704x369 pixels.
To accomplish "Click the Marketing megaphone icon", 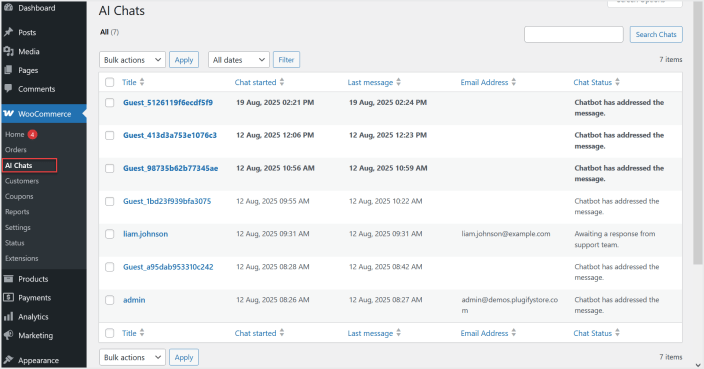I will 8,335.
